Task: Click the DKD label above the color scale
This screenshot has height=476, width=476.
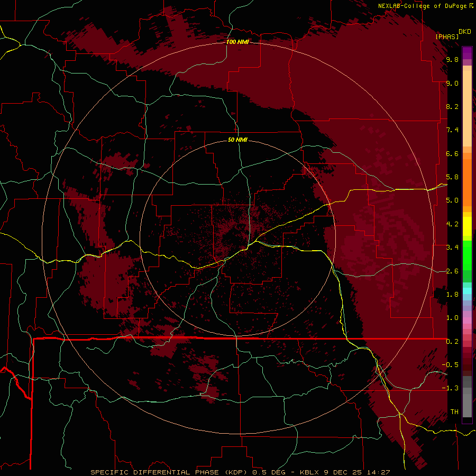Action: click(x=465, y=32)
